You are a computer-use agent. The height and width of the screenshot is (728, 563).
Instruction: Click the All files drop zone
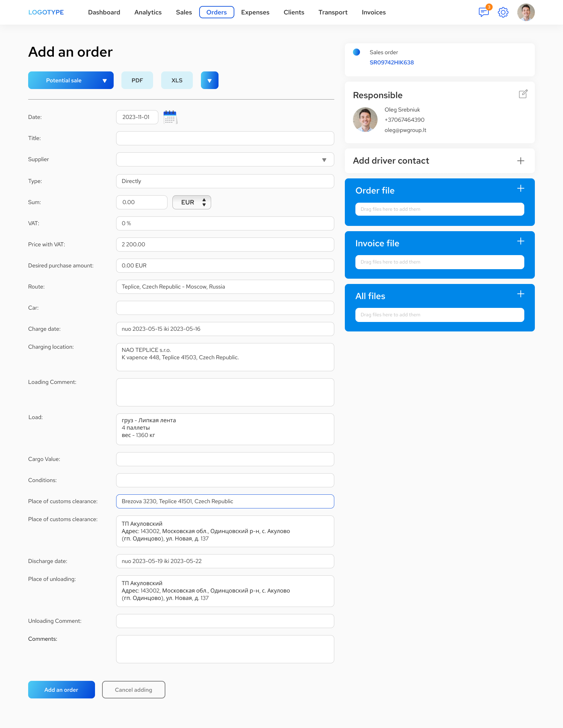[440, 315]
